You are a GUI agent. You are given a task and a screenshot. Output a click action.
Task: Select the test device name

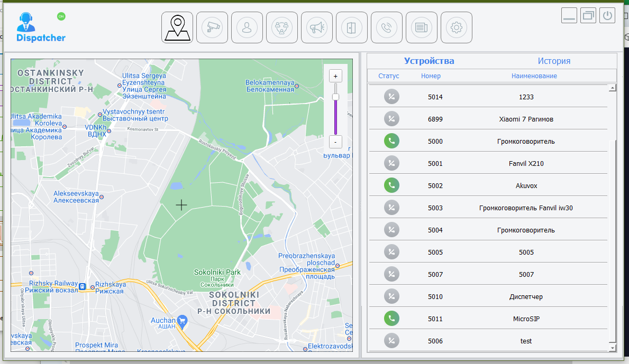526,341
